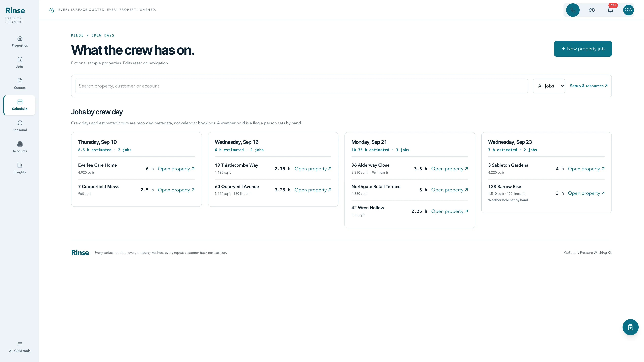Viewport: 644px width, 362px height.
Task: Open property for 3 Sableton Gardens
Action: coord(586,169)
